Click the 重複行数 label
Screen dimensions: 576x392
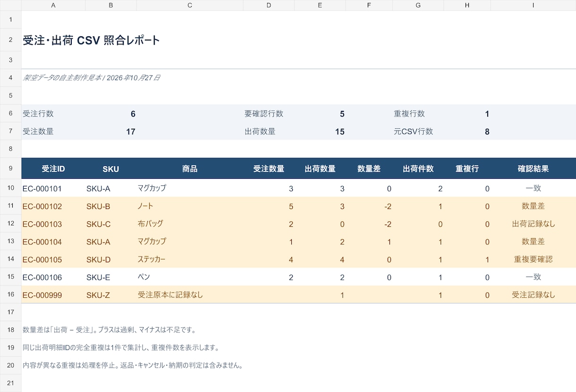click(x=409, y=114)
